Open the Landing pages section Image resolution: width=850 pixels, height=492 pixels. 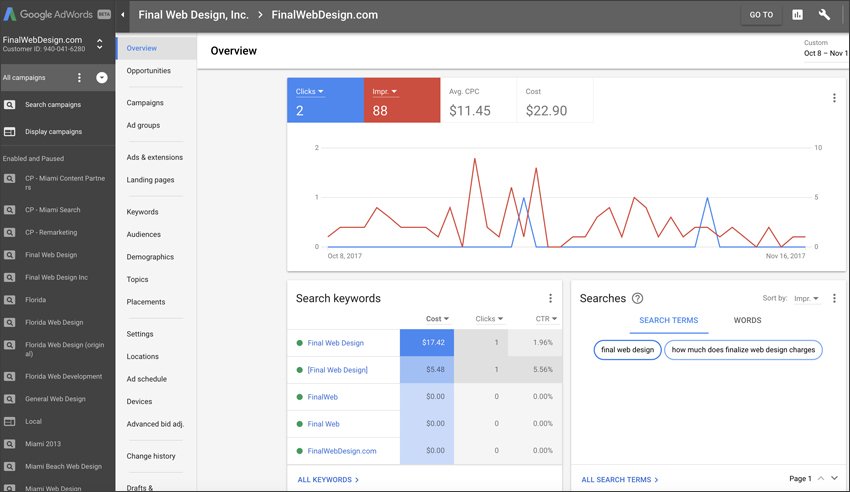(x=150, y=180)
